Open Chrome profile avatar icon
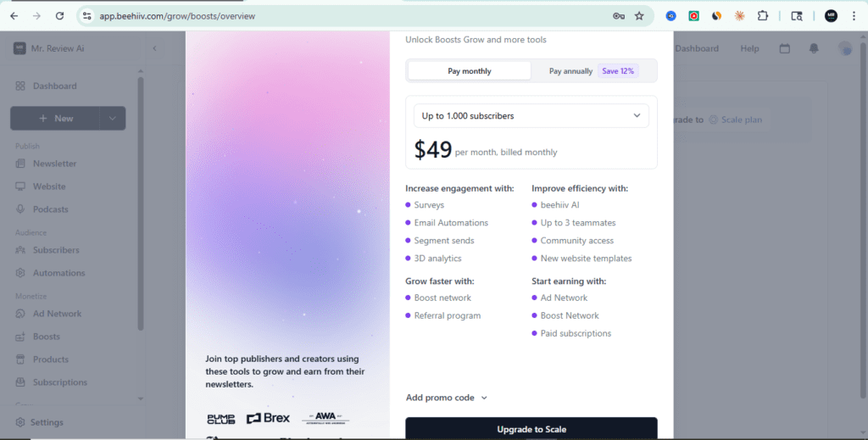Screen dimensions: 868x440 tap(831, 16)
